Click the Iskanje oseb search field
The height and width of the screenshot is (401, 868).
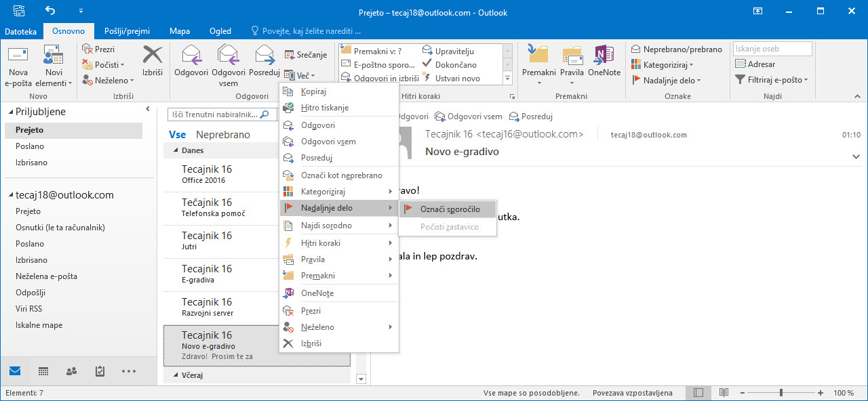pyautogui.click(x=772, y=49)
